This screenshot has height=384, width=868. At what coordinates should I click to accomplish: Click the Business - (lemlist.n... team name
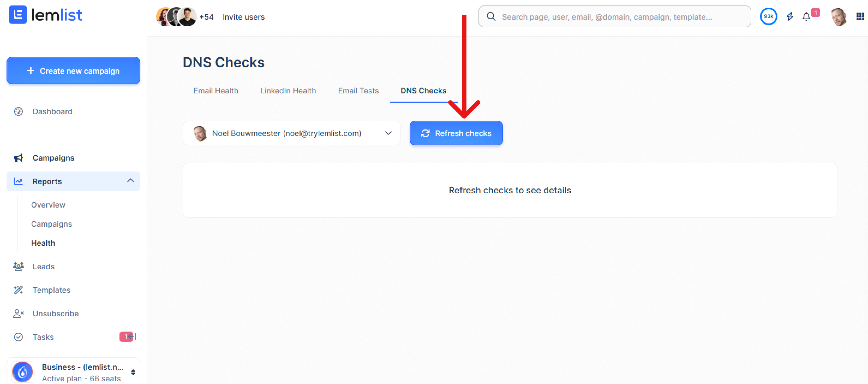click(x=82, y=367)
